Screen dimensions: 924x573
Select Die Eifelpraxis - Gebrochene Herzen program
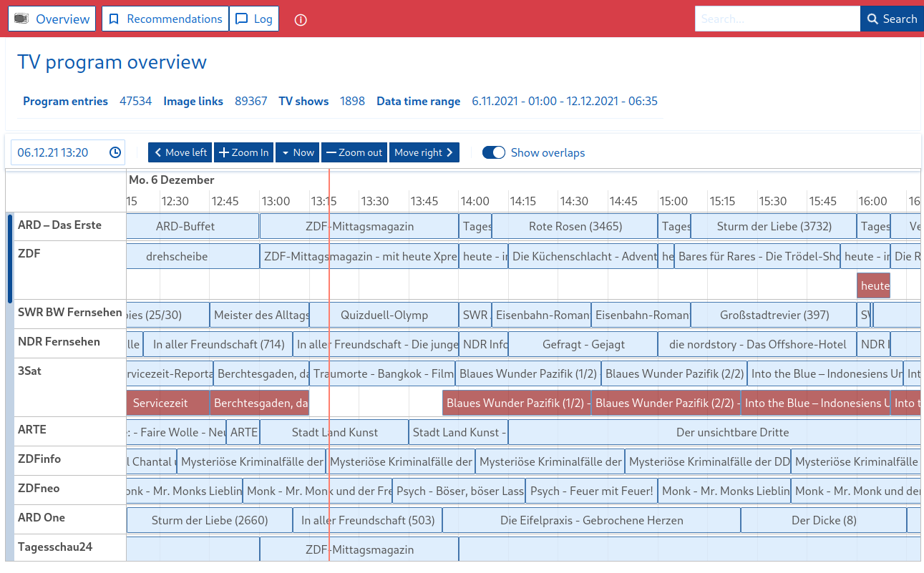tap(591, 520)
